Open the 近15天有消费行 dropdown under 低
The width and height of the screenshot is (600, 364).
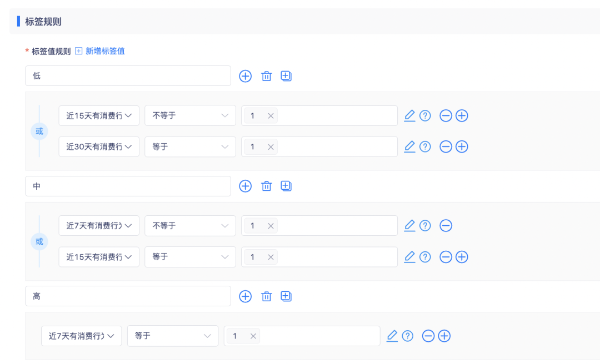99,115
